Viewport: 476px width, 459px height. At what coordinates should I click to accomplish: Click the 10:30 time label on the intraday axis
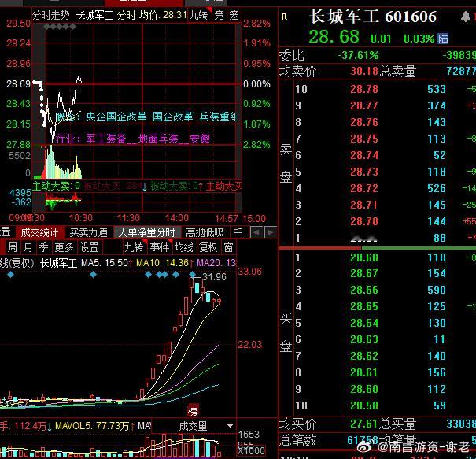81,218
